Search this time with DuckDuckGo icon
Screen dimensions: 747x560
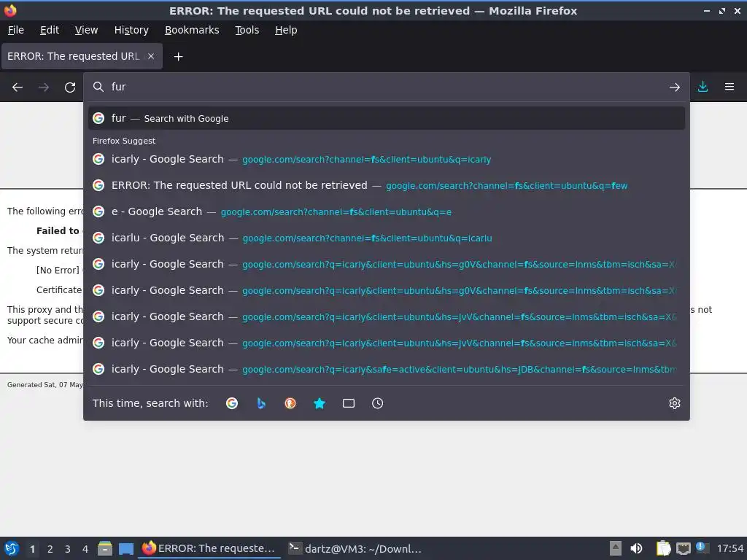coord(290,403)
